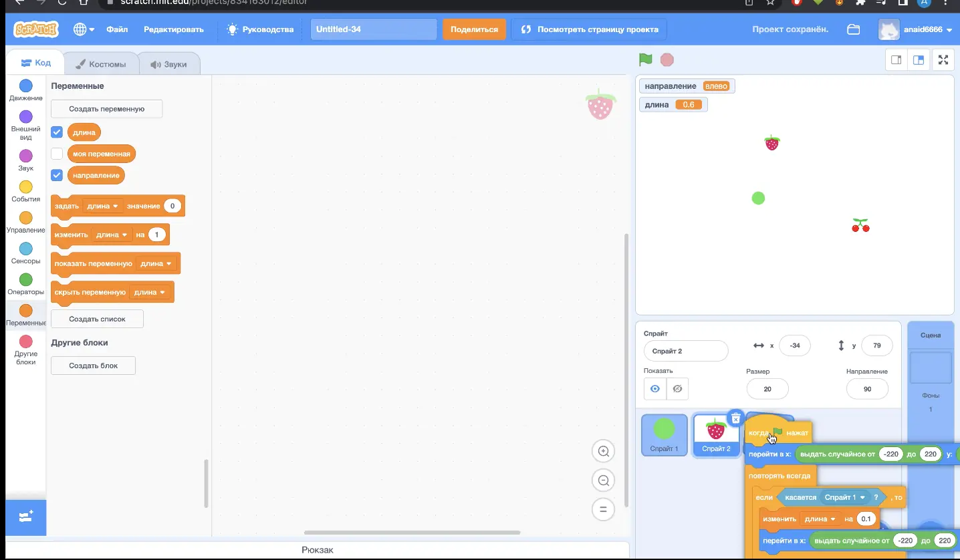Select the Движение block category

(x=25, y=90)
